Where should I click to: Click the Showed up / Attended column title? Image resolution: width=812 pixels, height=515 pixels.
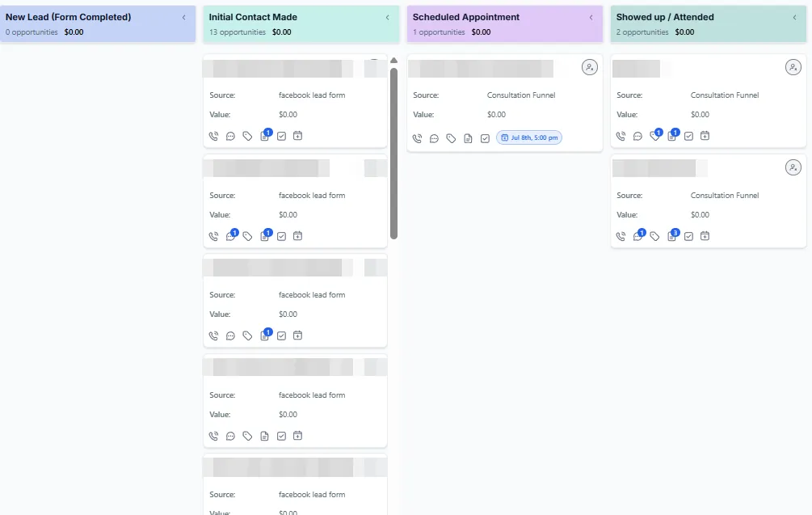click(665, 17)
